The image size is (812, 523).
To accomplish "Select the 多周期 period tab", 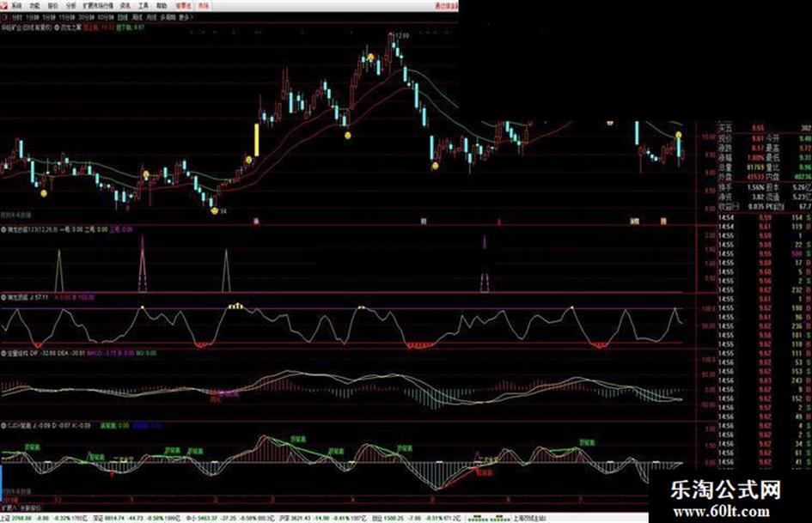I will click(x=168, y=17).
